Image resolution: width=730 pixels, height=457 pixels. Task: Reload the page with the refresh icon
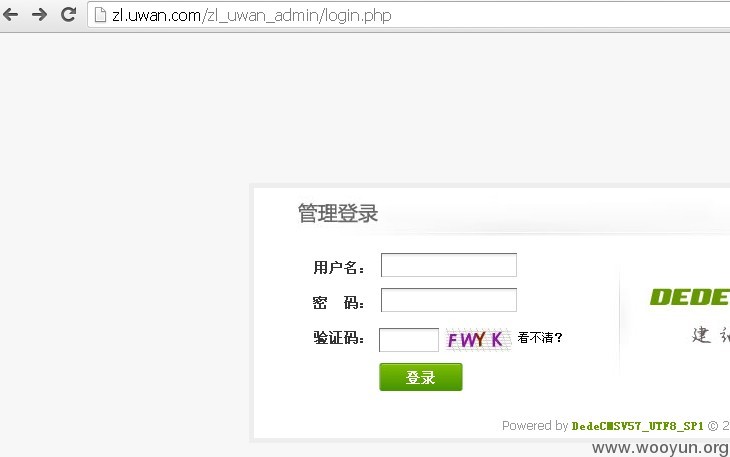point(68,14)
